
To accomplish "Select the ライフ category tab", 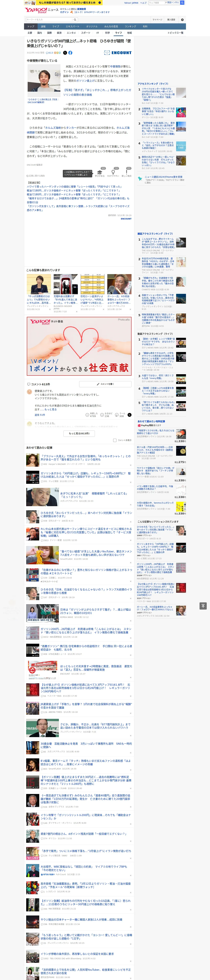I will [119, 33].
